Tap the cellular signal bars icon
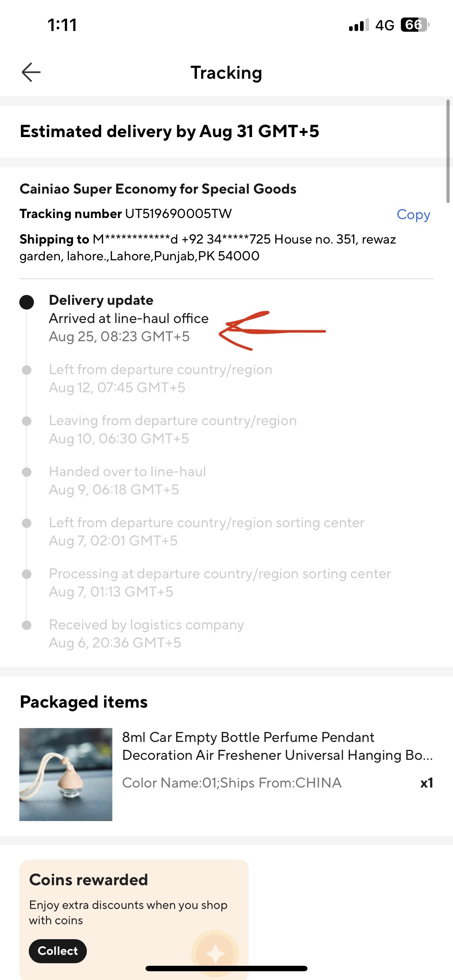 [x=359, y=25]
